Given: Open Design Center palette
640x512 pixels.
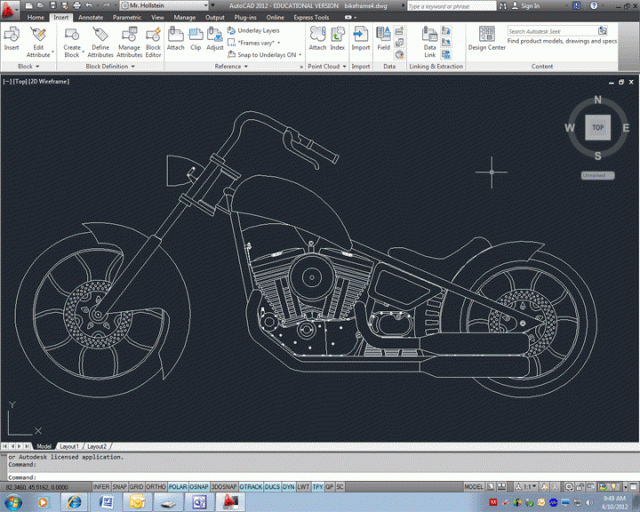Looking at the screenshot, I should [x=487, y=38].
